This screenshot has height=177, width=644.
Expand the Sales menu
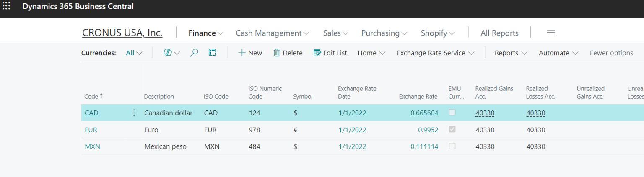[336, 33]
